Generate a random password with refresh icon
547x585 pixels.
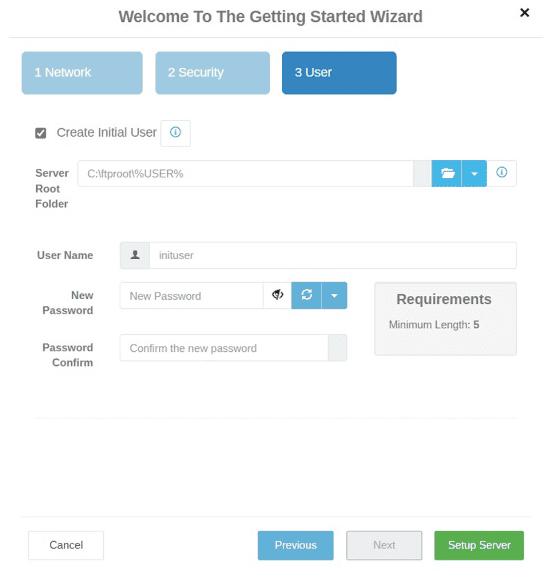(x=306, y=295)
